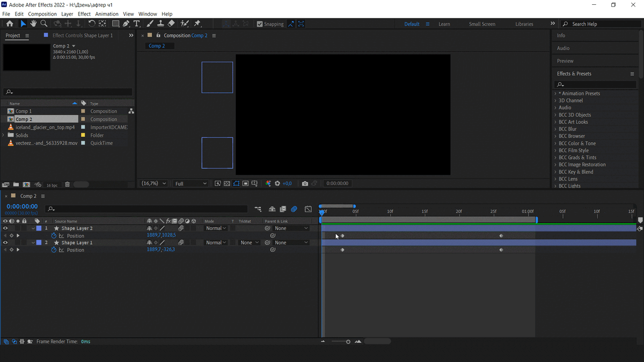
Task: Toggle Position stopwatch on Shape Layer 1
Action: (x=54, y=250)
